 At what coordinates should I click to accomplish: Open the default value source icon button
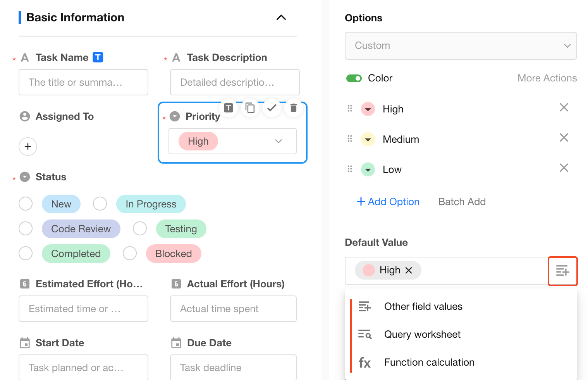coord(562,271)
